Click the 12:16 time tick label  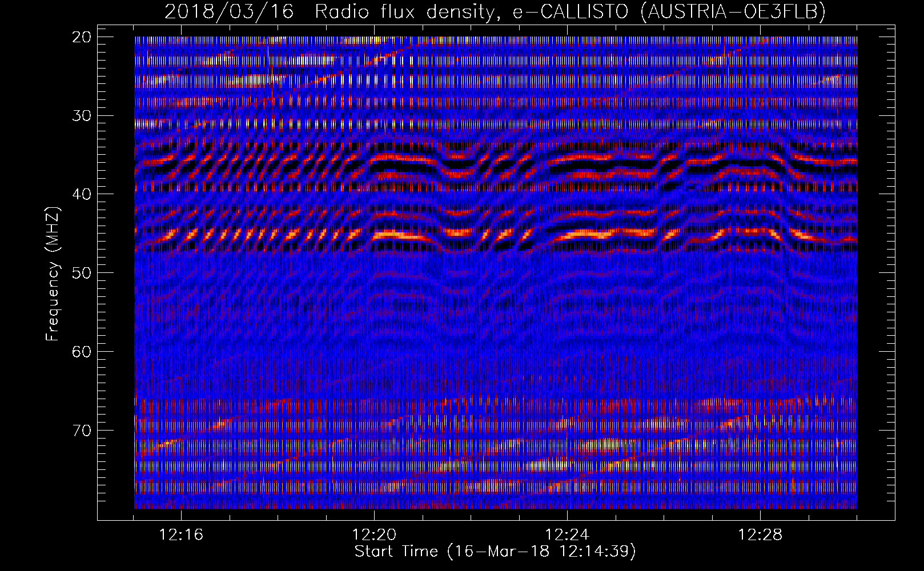(x=181, y=535)
